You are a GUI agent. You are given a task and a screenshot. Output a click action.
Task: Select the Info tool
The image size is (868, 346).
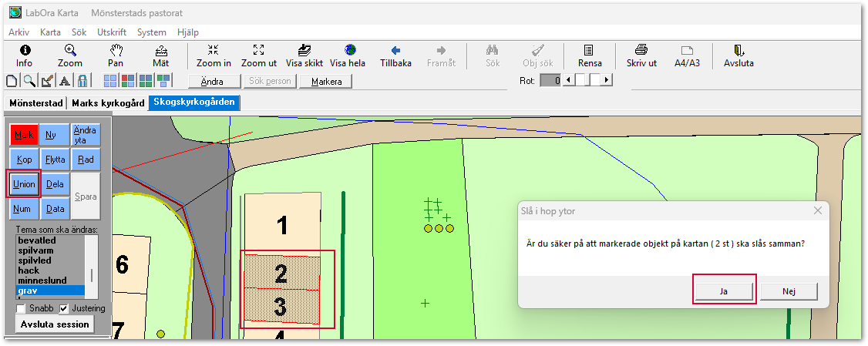[25, 56]
